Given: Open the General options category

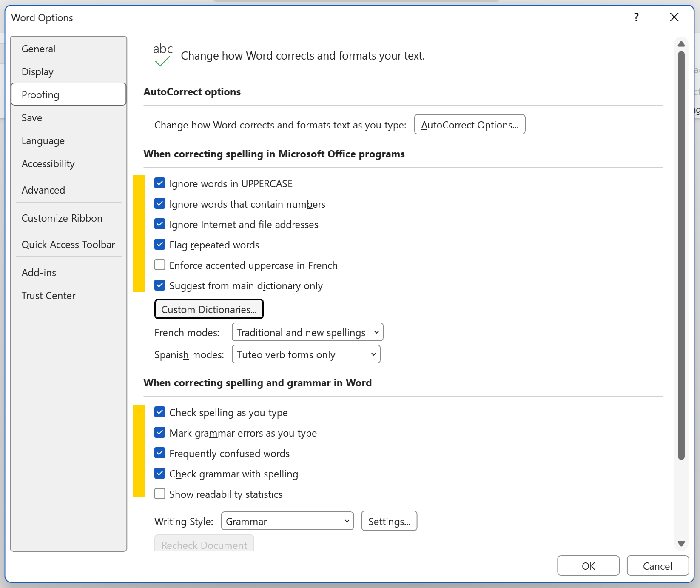Looking at the screenshot, I should click(68, 49).
